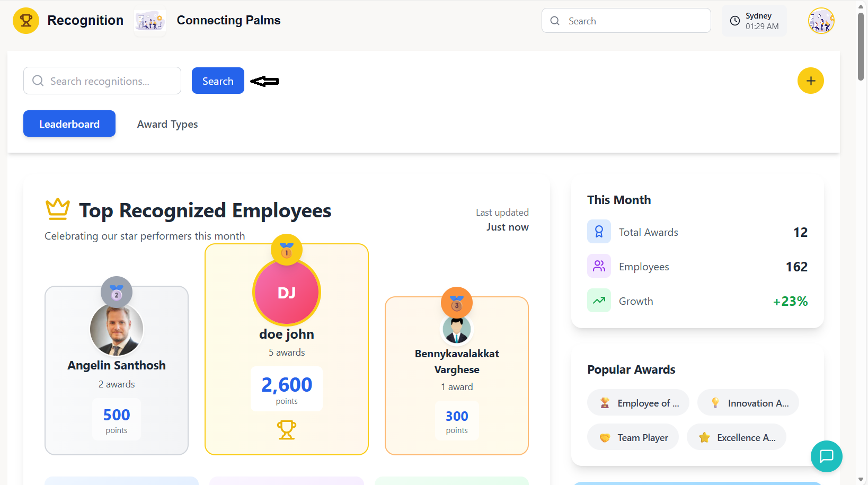Image resolution: width=868 pixels, height=485 pixels.
Task: Click the green Growth trend icon
Action: [x=599, y=301]
